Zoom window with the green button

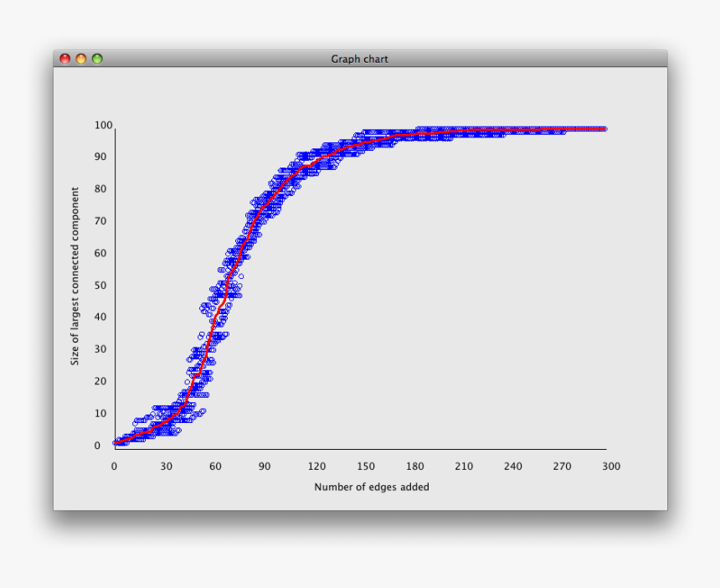97,59
